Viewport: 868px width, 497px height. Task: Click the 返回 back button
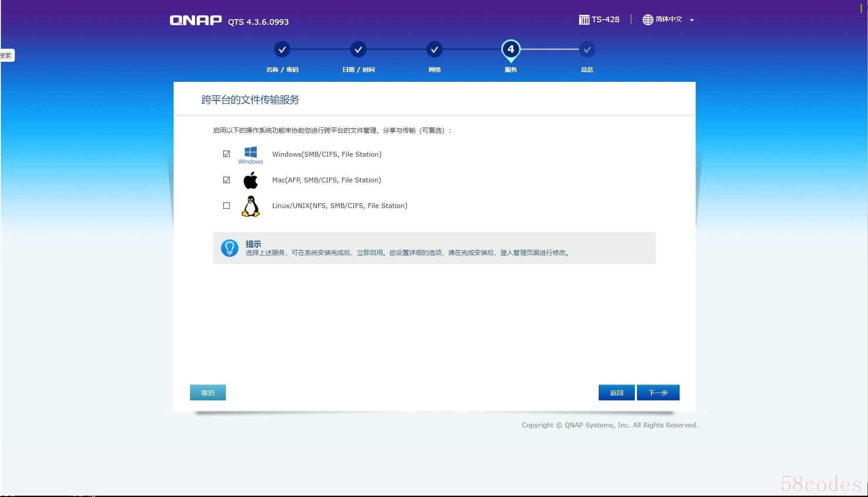click(x=616, y=393)
